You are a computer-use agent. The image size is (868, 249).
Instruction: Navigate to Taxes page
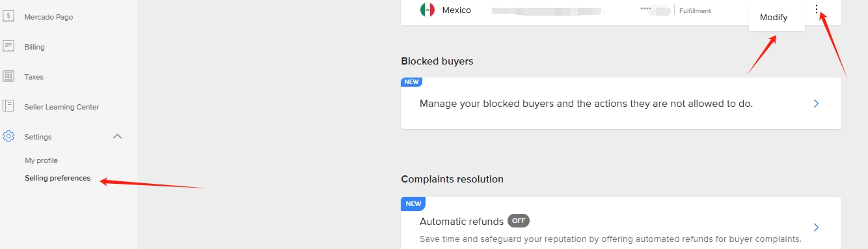34,77
